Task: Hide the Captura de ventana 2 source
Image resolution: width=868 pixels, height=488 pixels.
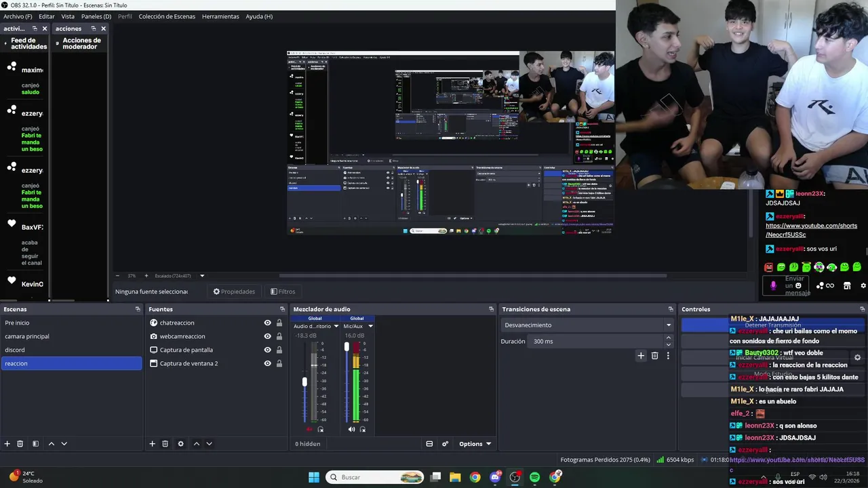Action: tap(268, 363)
